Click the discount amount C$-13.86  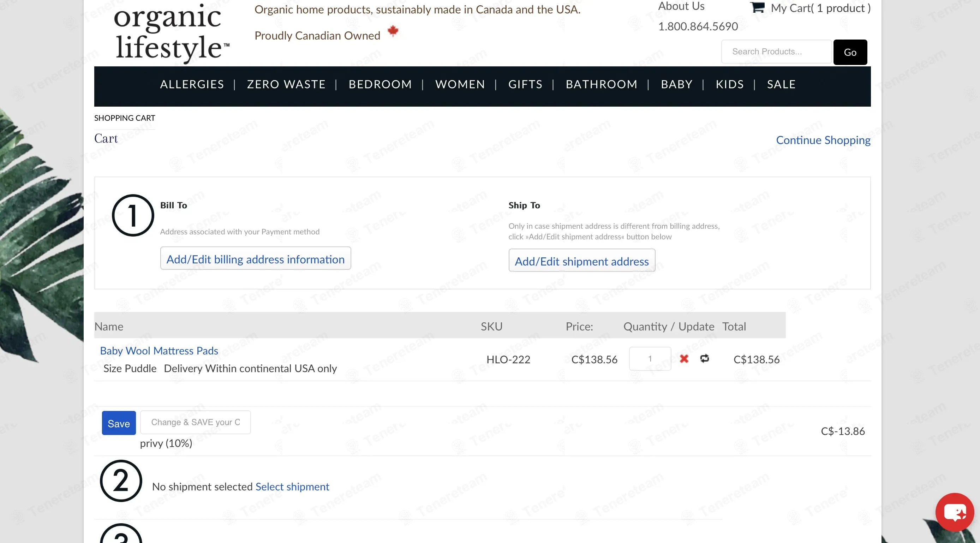[x=843, y=431]
